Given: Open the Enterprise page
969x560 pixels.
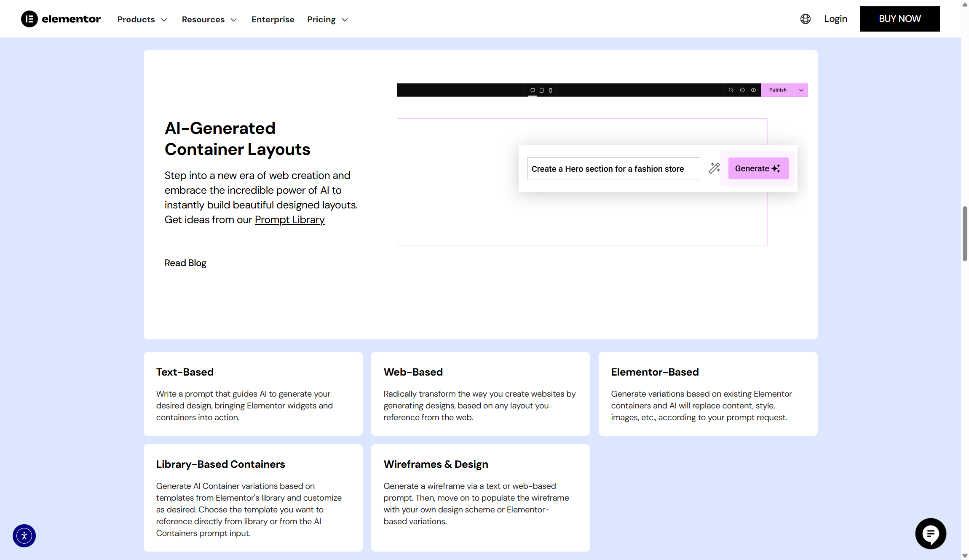Looking at the screenshot, I should coord(273,19).
